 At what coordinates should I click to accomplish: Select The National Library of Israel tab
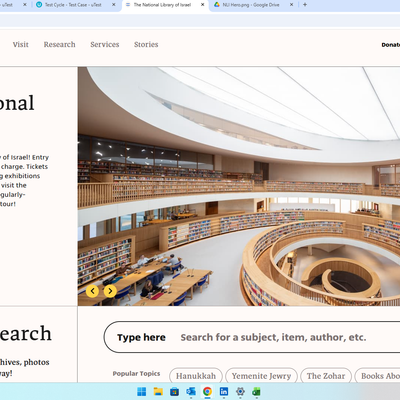162,5
